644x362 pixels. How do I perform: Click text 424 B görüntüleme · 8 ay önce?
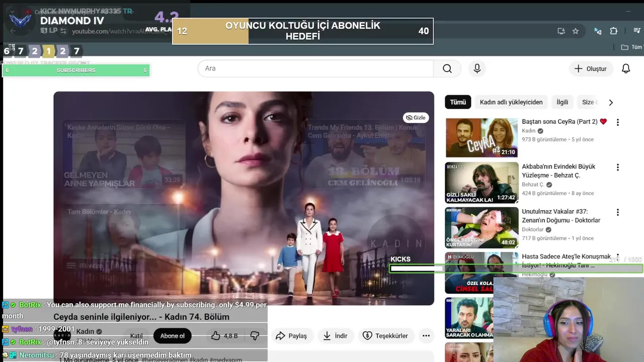pos(557,193)
